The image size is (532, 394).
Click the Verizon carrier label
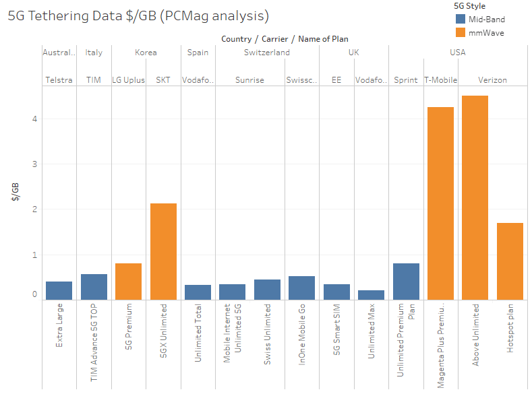point(493,80)
